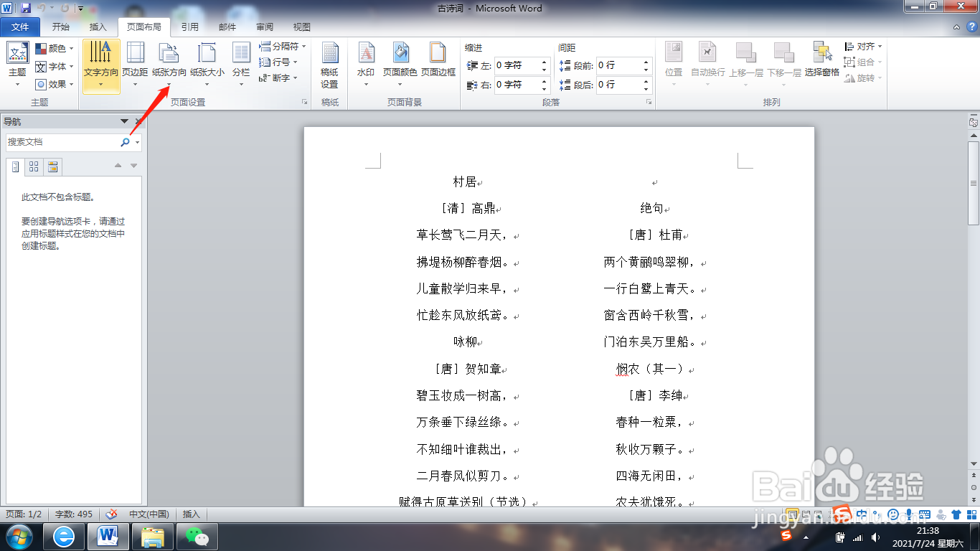Open the 页边距 margins menu
The width and height of the screenshot is (980, 551).
[135, 64]
